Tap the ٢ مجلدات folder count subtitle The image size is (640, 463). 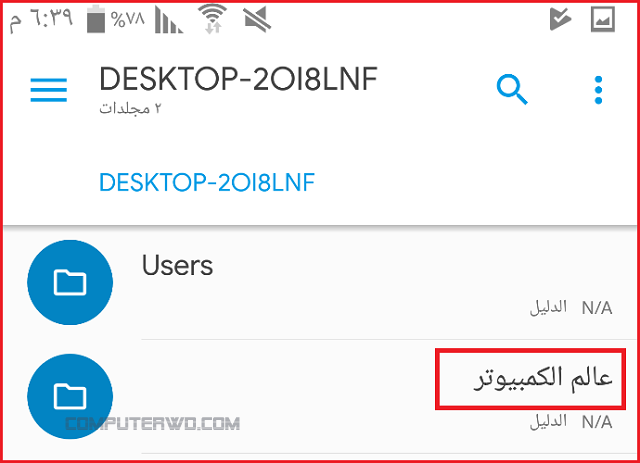130,109
